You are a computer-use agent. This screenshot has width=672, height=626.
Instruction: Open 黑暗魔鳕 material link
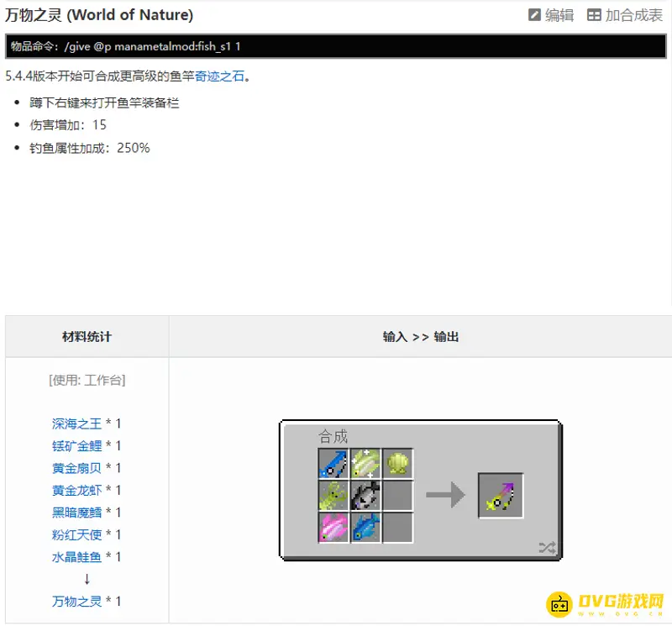[76, 513]
